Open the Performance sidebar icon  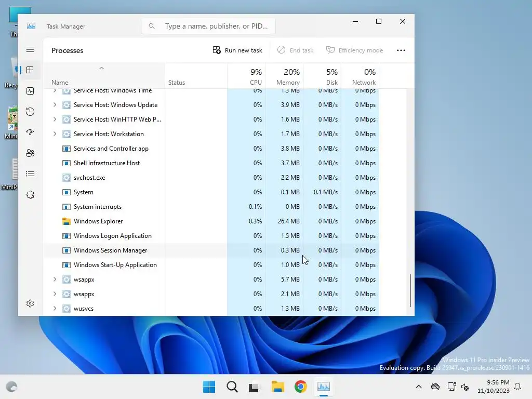click(30, 91)
